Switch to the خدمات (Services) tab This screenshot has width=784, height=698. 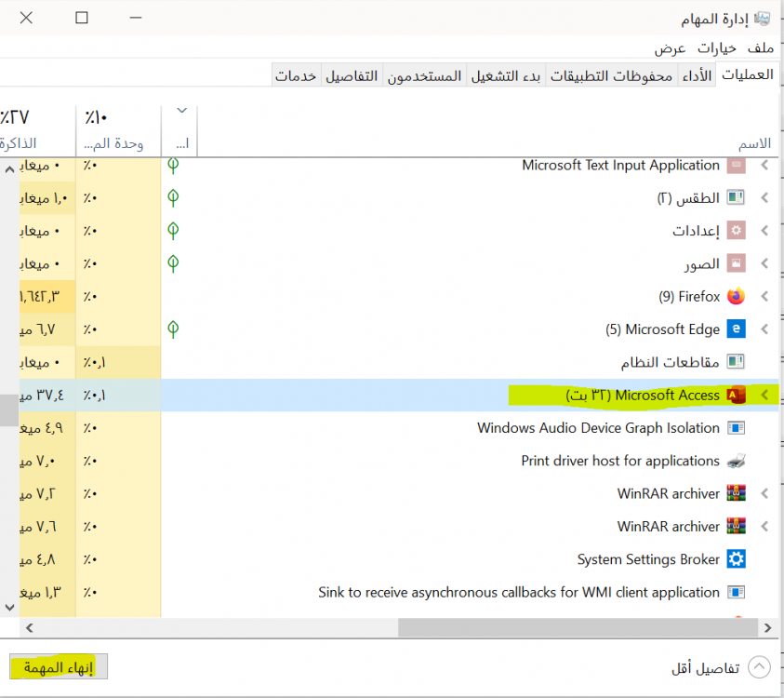tap(296, 75)
